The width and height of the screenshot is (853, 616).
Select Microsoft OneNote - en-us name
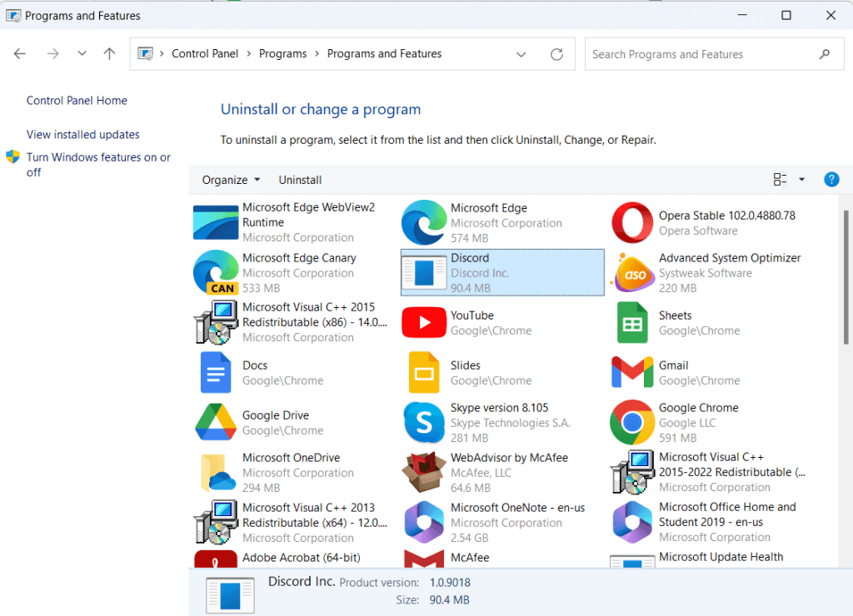tap(517, 507)
